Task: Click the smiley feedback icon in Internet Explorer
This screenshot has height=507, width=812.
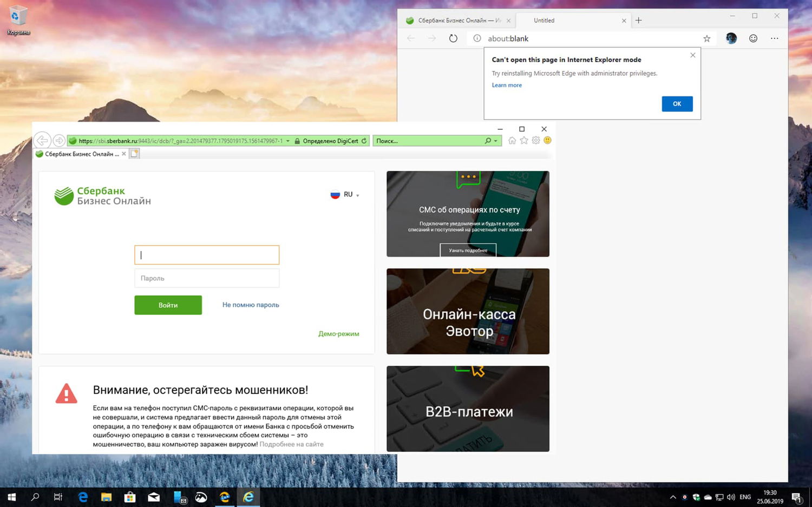Action: tap(547, 140)
